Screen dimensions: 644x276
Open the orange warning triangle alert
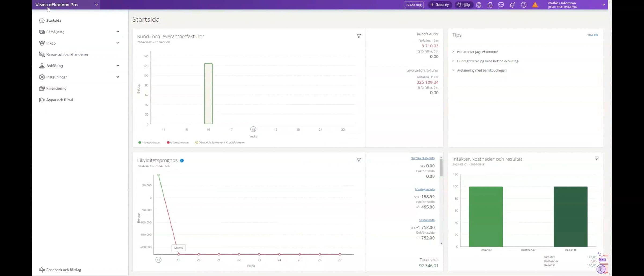click(x=535, y=5)
